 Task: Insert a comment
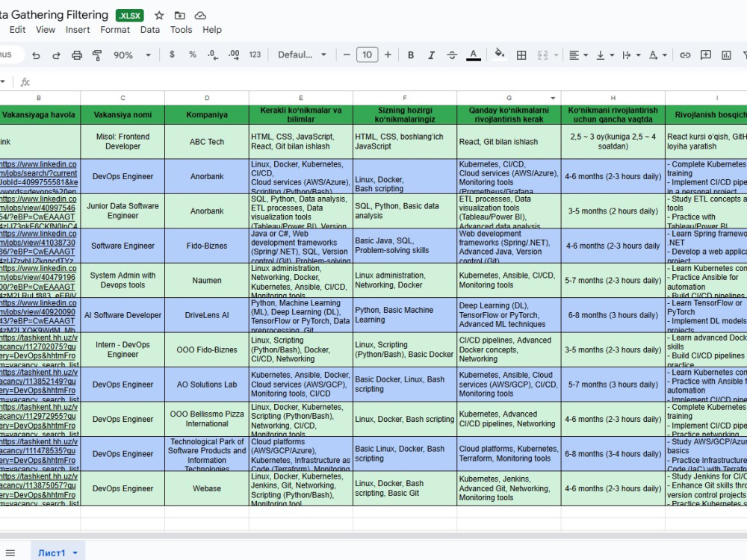pyautogui.click(x=706, y=55)
